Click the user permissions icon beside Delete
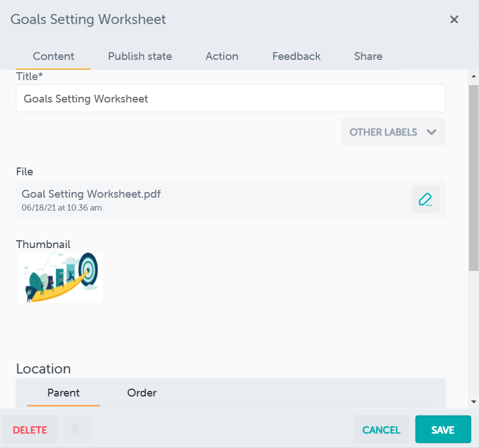The width and height of the screenshot is (479, 448). tap(77, 430)
